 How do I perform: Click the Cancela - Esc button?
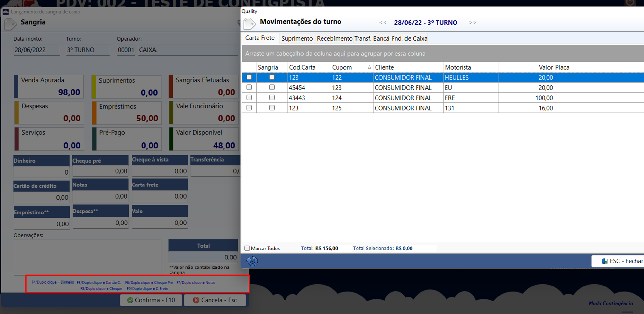(x=215, y=300)
